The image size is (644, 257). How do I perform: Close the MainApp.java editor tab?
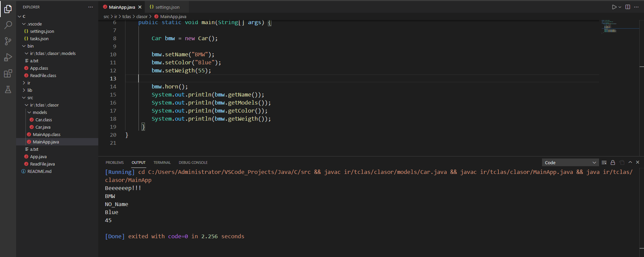pyautogui.click(x=140, y=7)
